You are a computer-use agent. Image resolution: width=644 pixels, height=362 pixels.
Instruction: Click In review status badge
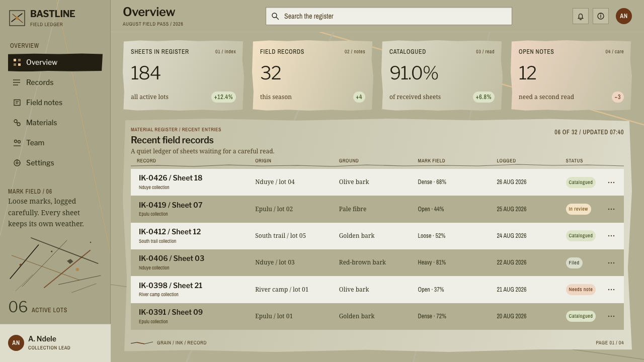pos(579,209)
